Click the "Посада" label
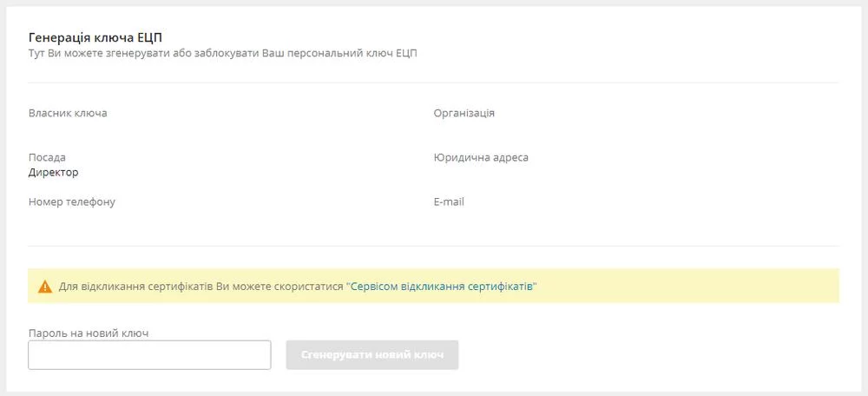This screenshot has width=868, height=396. tap(47, 157)
